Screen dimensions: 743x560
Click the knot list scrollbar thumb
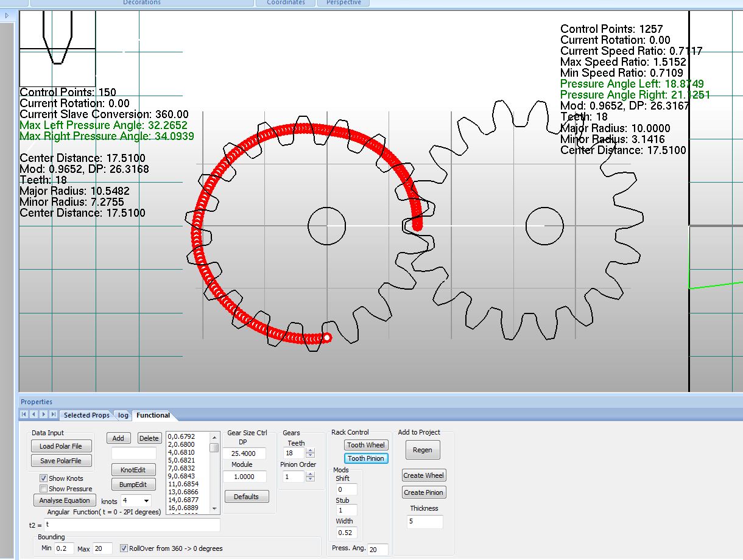pos(214,448)
